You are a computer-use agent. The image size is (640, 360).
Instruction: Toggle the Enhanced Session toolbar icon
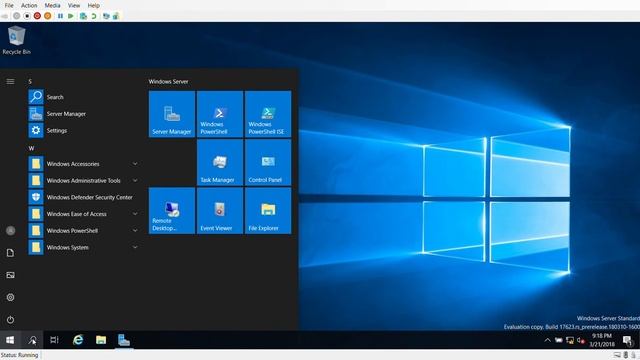pyautogui.click(x=106, y=16)
